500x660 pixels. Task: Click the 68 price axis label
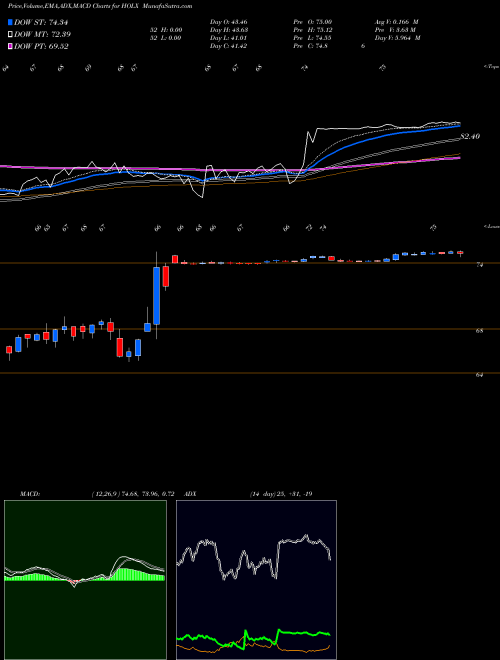[479, 331]
